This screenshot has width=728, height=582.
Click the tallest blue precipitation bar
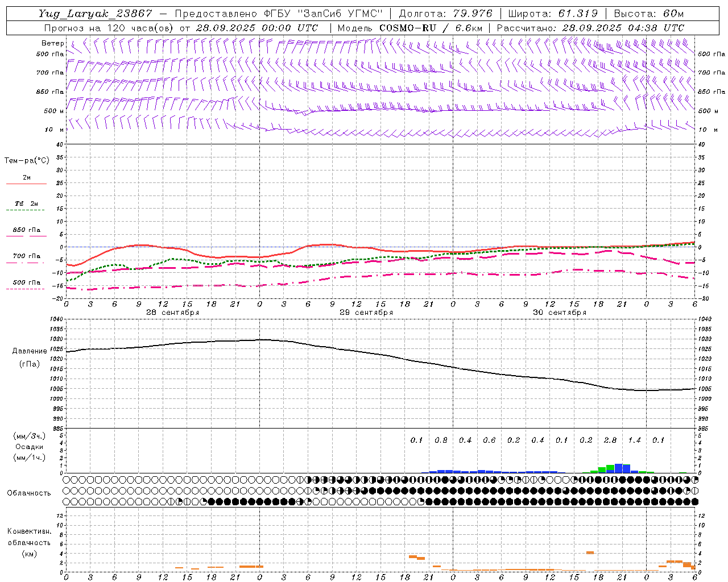tap(618, 468)
